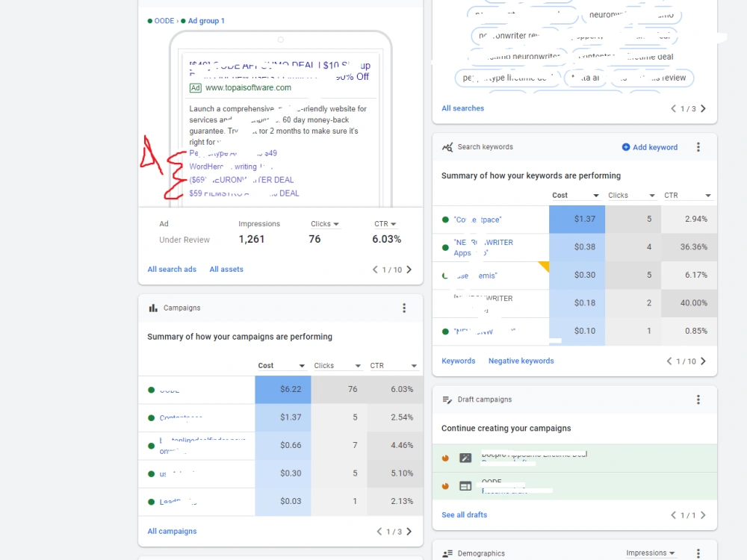Open Clicks column dropdown in Search keywords

click(632, 195)
